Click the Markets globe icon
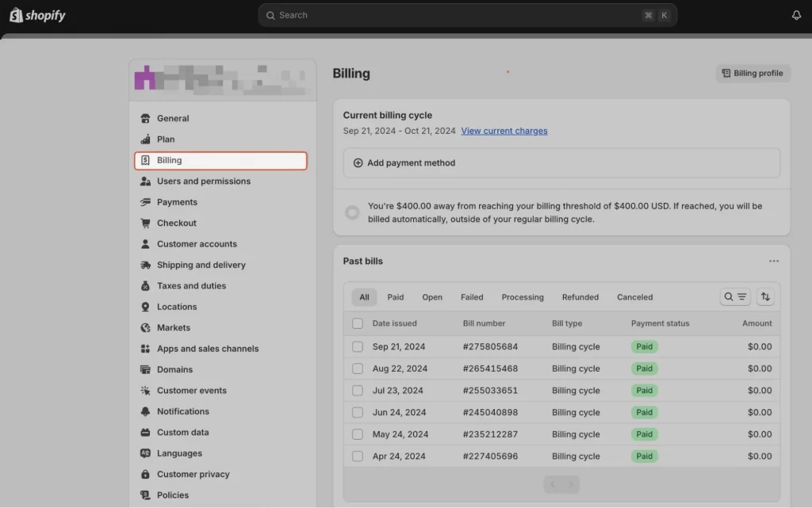Image resolution: width=812 pixels, height=508 pixels. [146, 327]
